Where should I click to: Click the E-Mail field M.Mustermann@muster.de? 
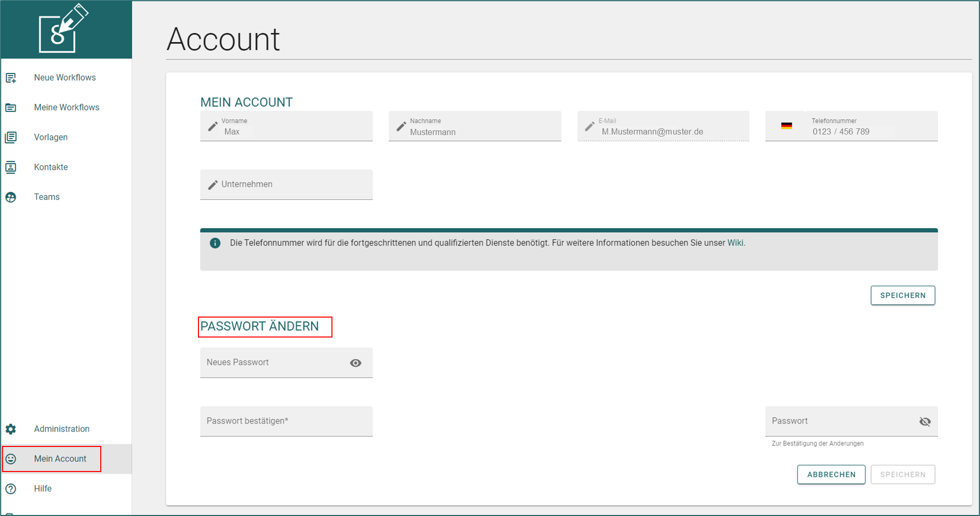tap(663, 126)
